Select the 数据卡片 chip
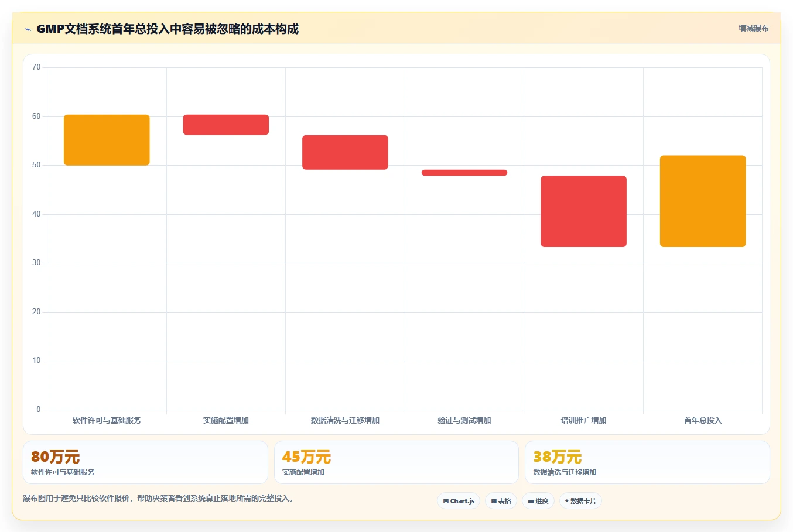The image size is (793, 532). point(580,501)
